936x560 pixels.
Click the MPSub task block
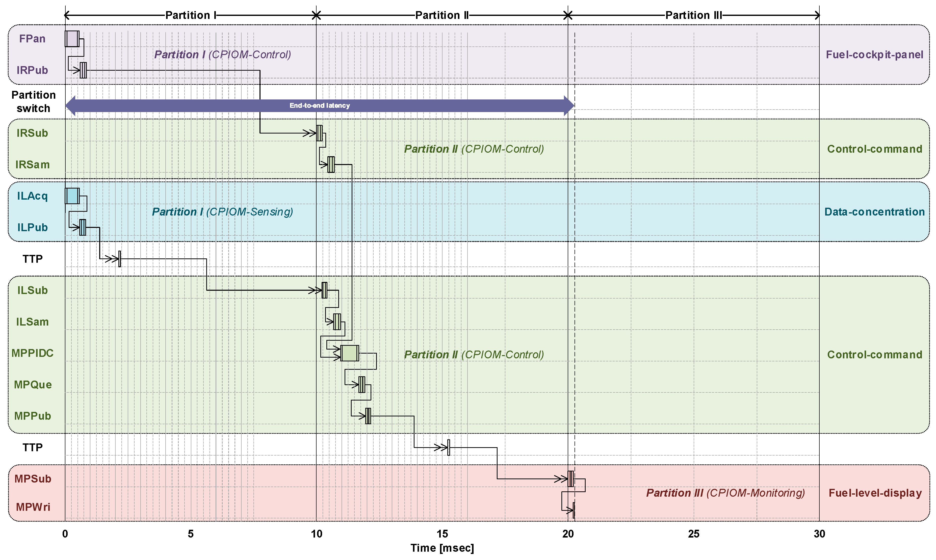pyautogui.click(x=571, y=479)
